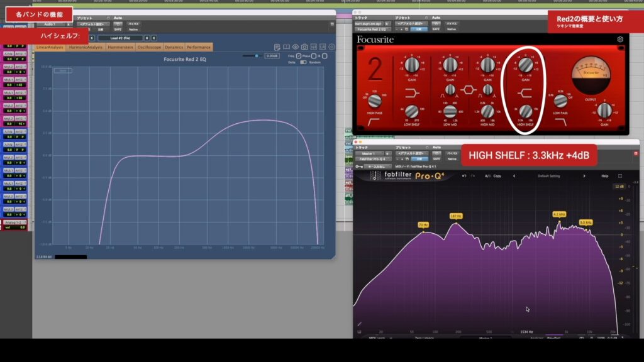Toggle bypass in Pro-Q plugin header
This screenshot has height=362, width=644.
point(452,153)
